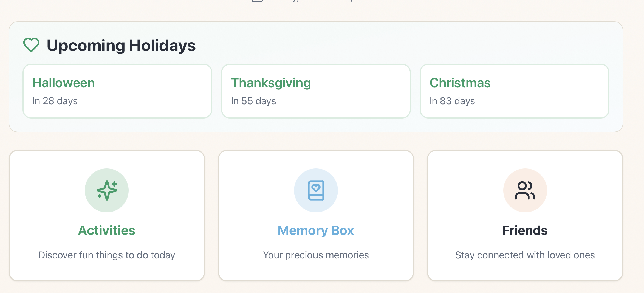Click the In 28 days countdown text
644x293 pixels.
[55, 101]
